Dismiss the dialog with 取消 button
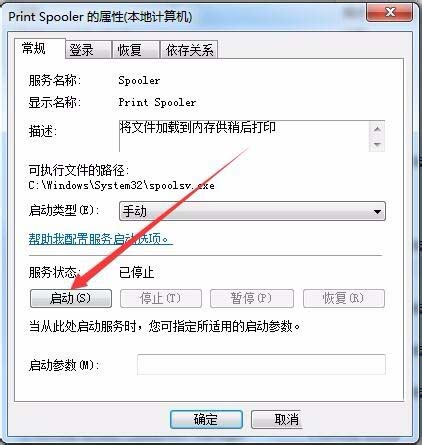This screenshot has width=422, height=445. click(x=277, y=419)
